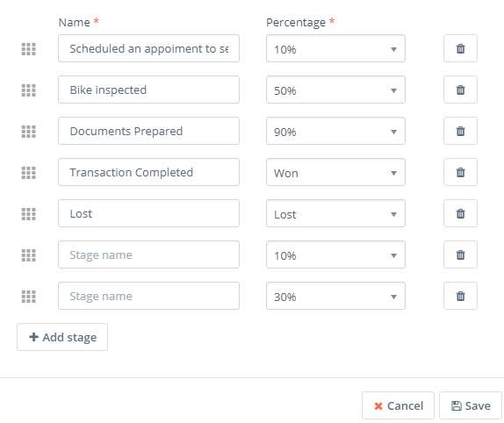Delete the empty stage set to 30%
The height and width of the screenshot is (423, 504).
click(460, 296)
